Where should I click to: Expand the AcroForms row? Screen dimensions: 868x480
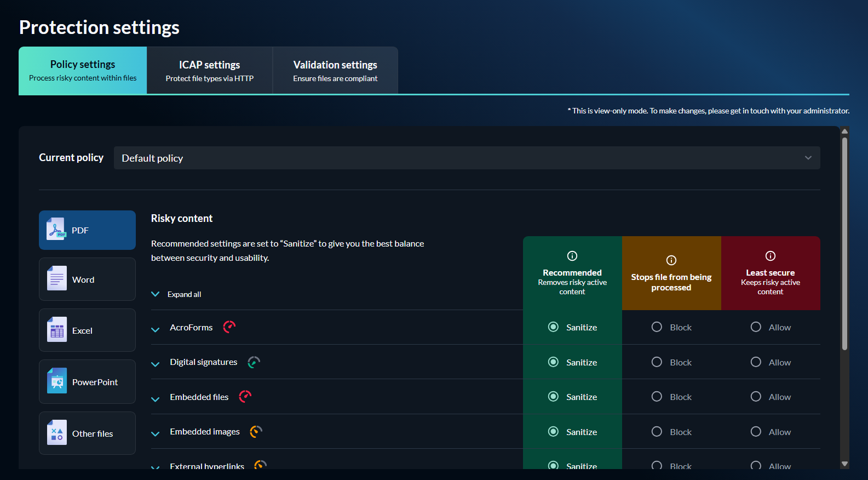point(156,329)
